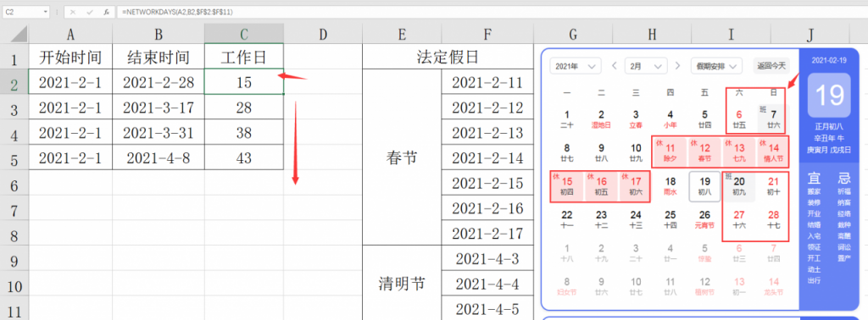Select February 7 workday (班) in calendar
Viewport: 868px width, 320px height.
774,119
